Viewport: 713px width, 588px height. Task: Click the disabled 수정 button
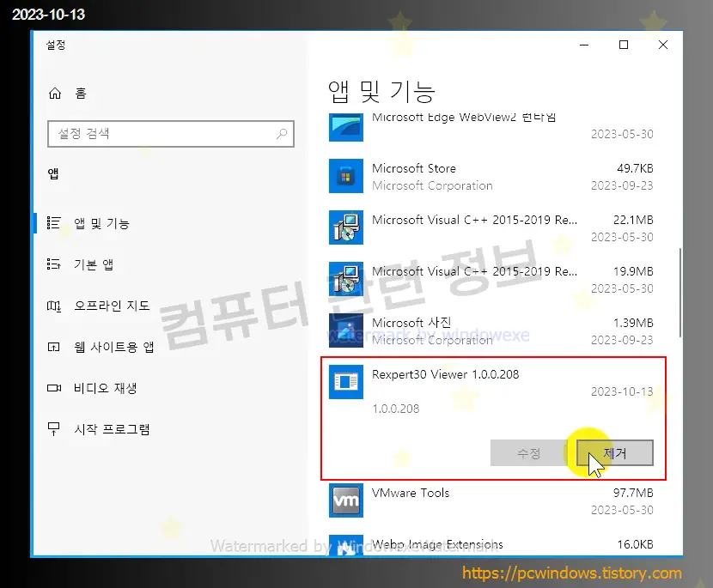click(529, 452)
